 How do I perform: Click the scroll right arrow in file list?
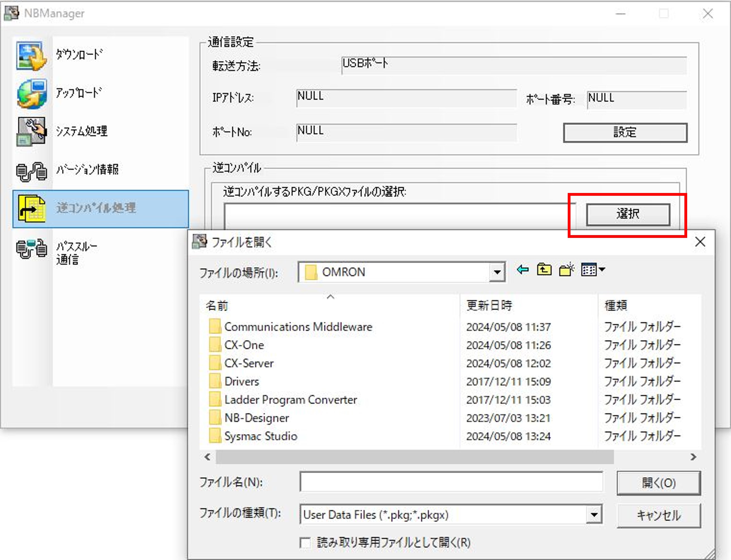[x=693, y=457]
